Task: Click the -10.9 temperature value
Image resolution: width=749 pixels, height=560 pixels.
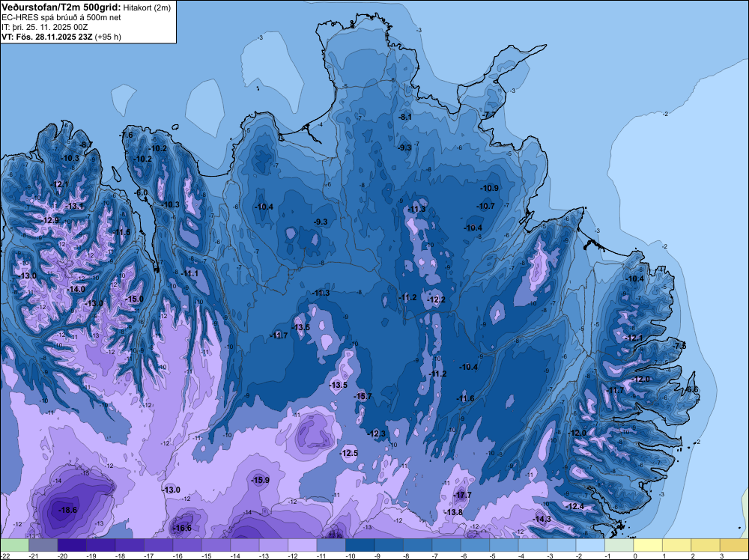Action: [x=489, y=188]
